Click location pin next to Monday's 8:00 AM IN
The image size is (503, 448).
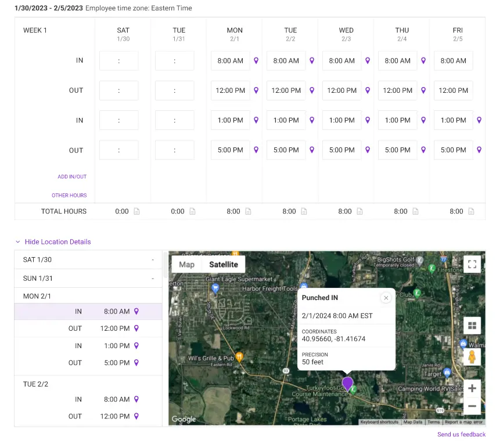[256, 61]
